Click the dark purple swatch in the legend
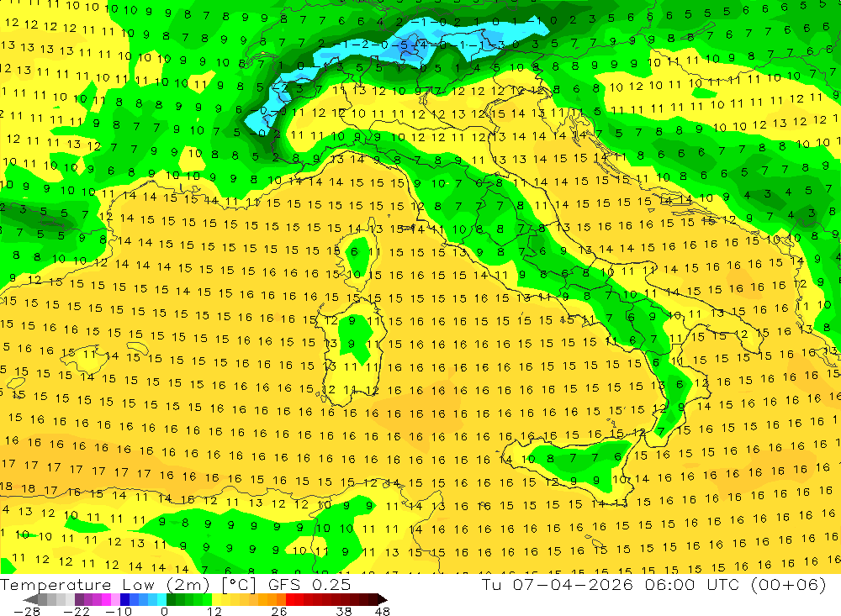The height and width of the screenshot is (616, 841). pyautogui.click(x=79, y=599)
